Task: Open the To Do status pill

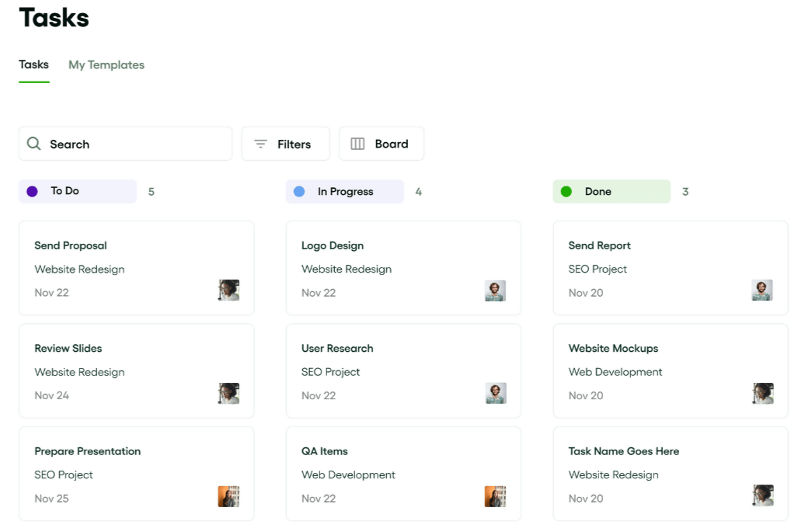Action: (x=77, y=191)
